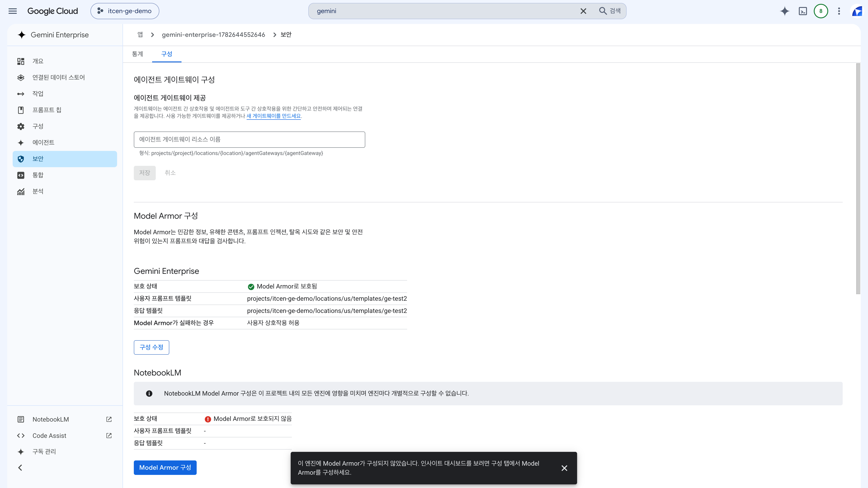
Task: Click the gemini-enterprise-1782644552646 breadcrumb
Action: pos(213,35)
